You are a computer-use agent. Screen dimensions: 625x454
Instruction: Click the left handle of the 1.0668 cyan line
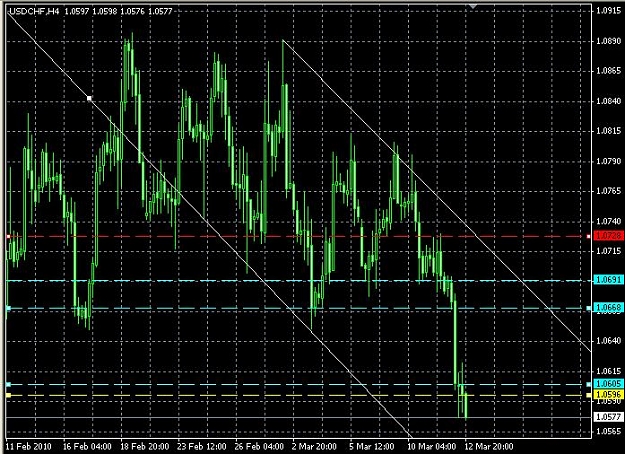(x=8, y=308)
